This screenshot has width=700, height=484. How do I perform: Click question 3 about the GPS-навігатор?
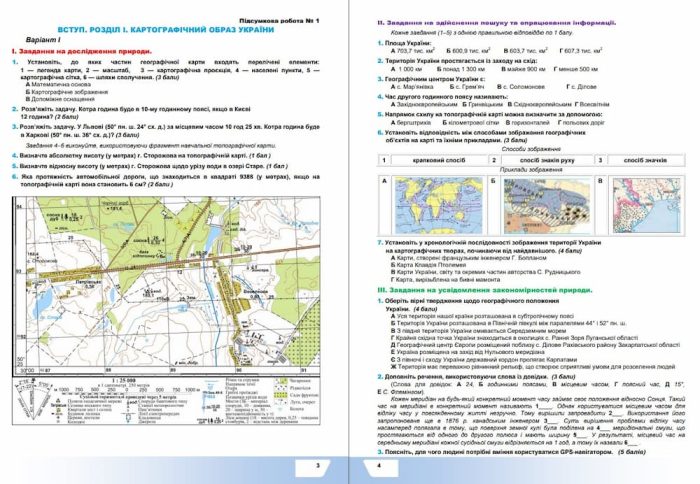point(512,452)
